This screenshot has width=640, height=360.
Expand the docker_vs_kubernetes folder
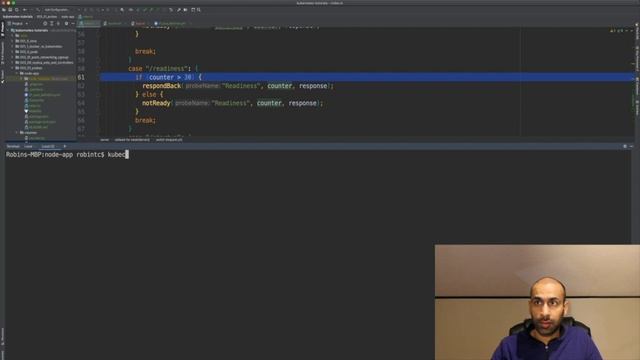tap(13, 47)
